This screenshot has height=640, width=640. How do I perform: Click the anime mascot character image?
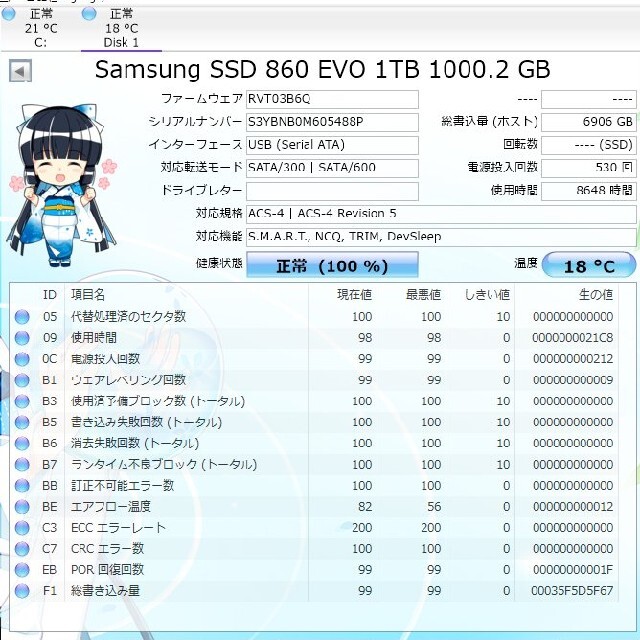(63, 184)
